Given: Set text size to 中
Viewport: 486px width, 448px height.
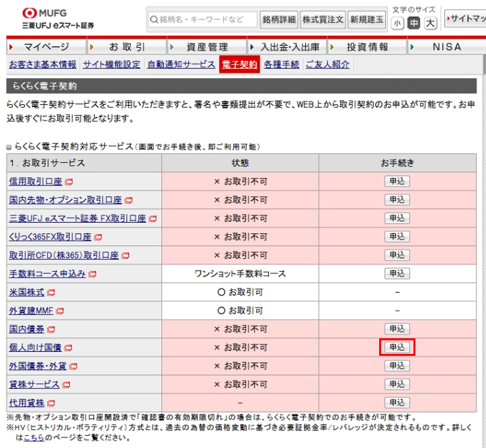Looking at the screenshot, I should pyautogui.click(x=413, y=24).
